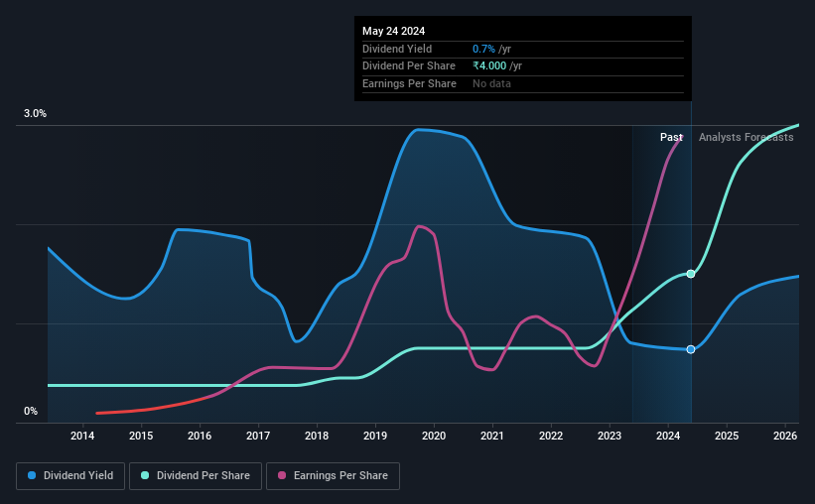Click the 0.7% dividend yield value

pyautogui.click(x=483, y=49)
